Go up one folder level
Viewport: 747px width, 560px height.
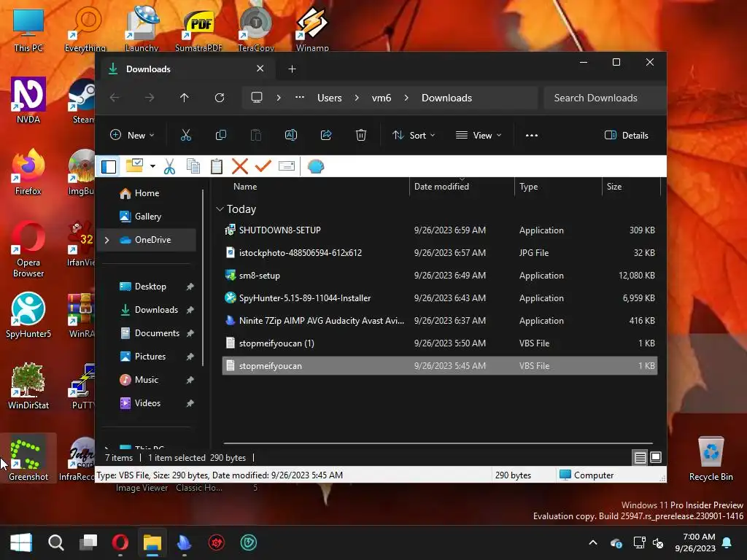pyautogui.click(x=185, y=98)
